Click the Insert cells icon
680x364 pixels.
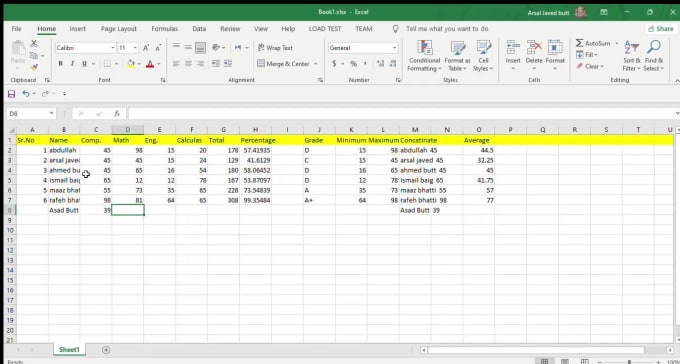coord(513,47)
